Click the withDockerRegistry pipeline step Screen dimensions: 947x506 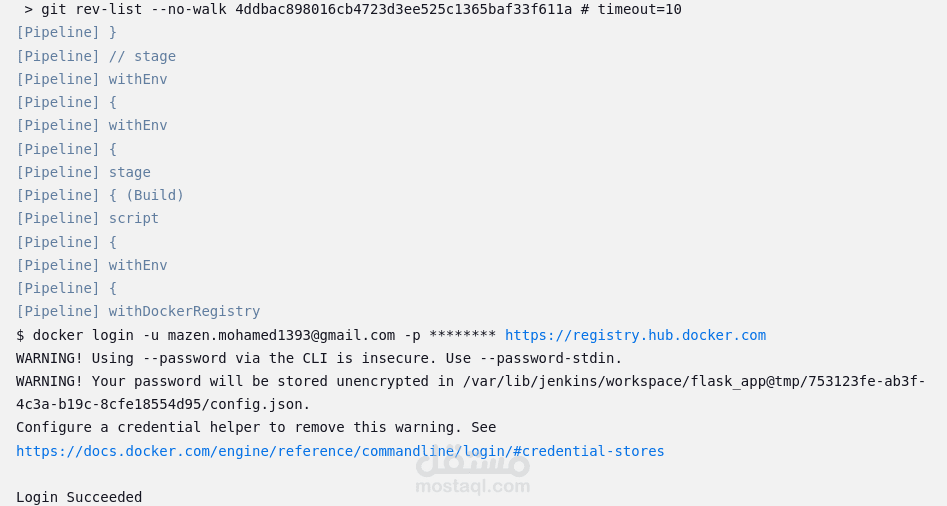tap(138, 311)
